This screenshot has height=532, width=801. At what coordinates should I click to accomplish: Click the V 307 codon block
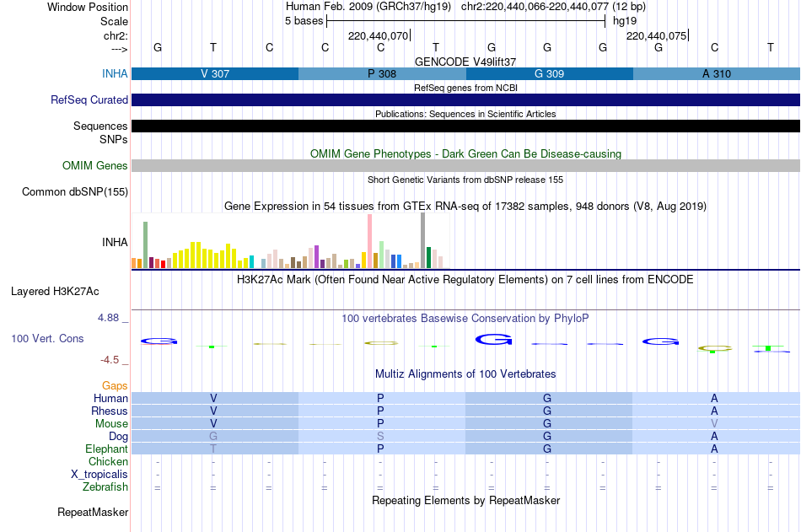[x=215, y=73]
